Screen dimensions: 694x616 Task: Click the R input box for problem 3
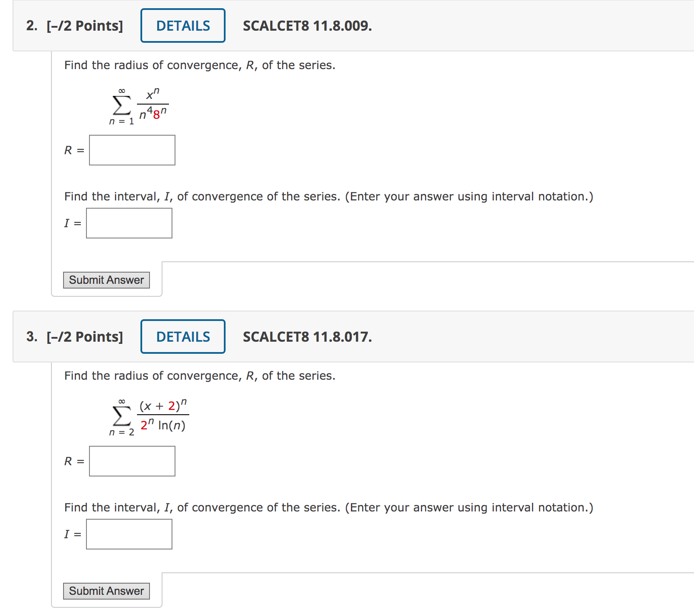tap(132, 461)
